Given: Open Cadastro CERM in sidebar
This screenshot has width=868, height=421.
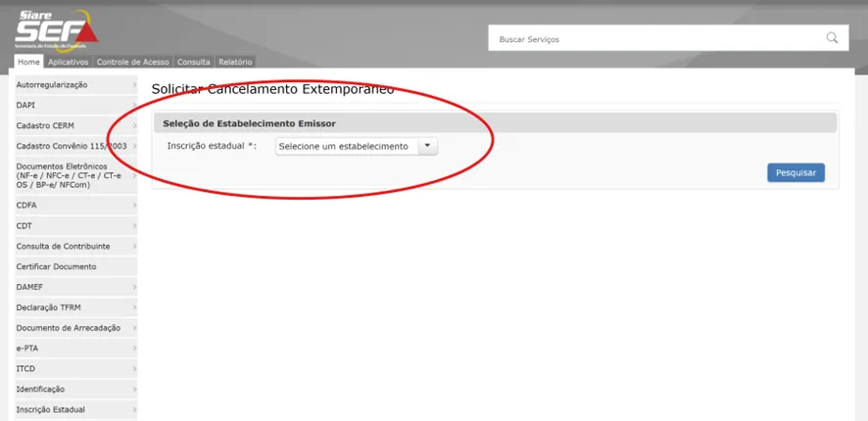Looking at the screenshot, I should click(x=76, y=125).
